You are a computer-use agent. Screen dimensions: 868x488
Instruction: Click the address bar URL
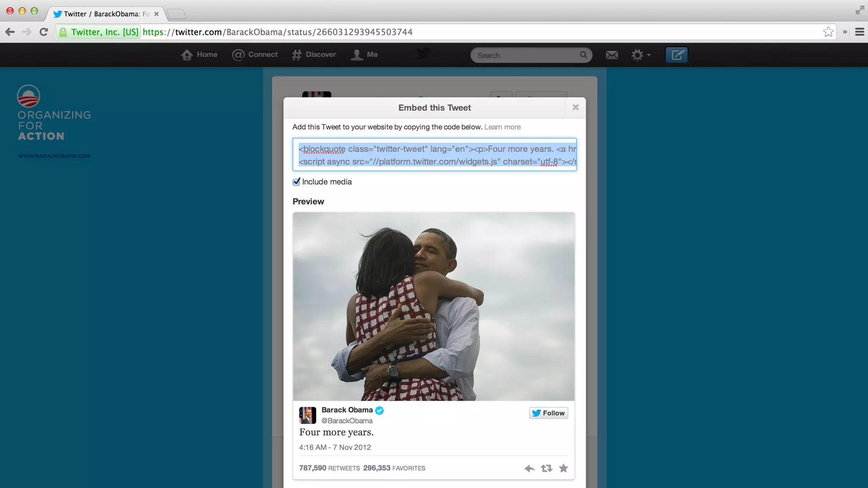[278, 32]
